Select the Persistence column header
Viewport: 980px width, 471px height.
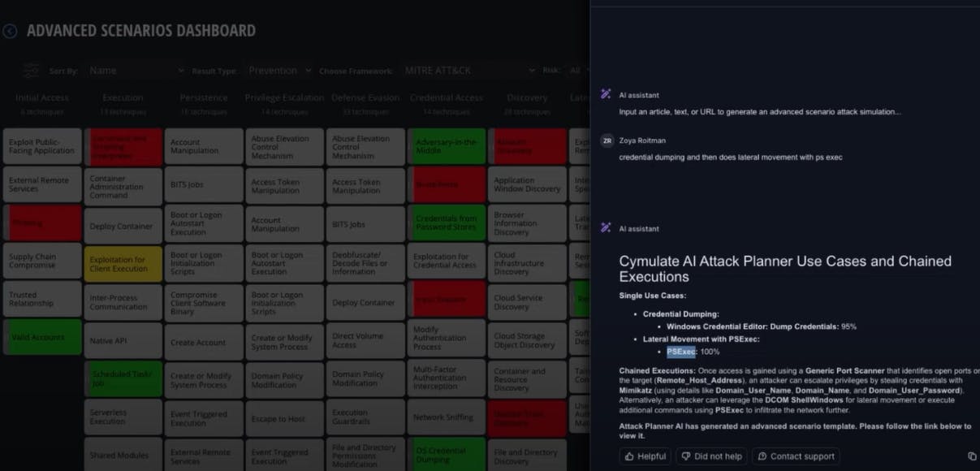[203, 97]
